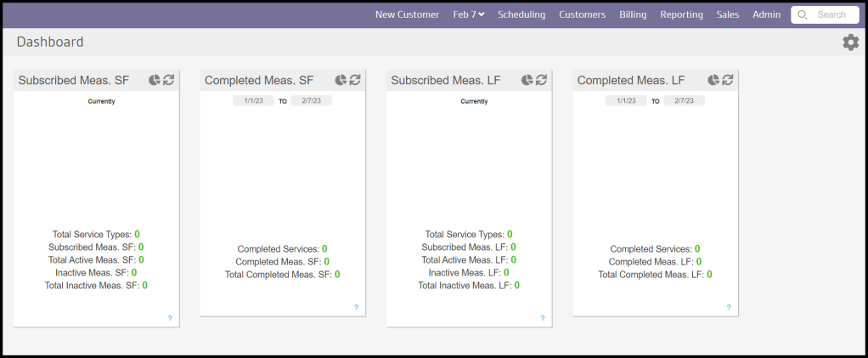868x358 pixels.
Task: Click the New Customer link
Action: coord(407,14)
